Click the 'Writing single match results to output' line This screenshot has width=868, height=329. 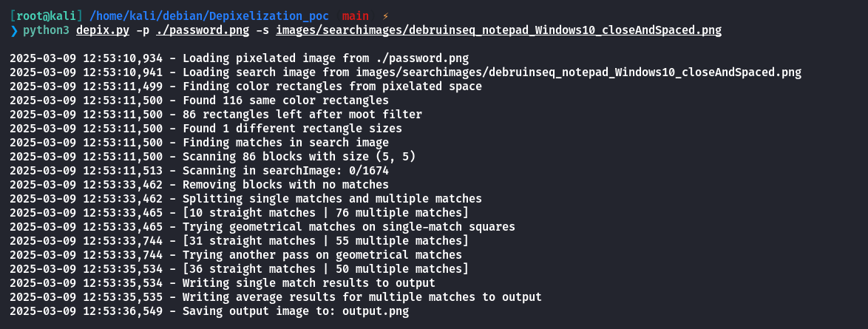(x=223, y=283)
